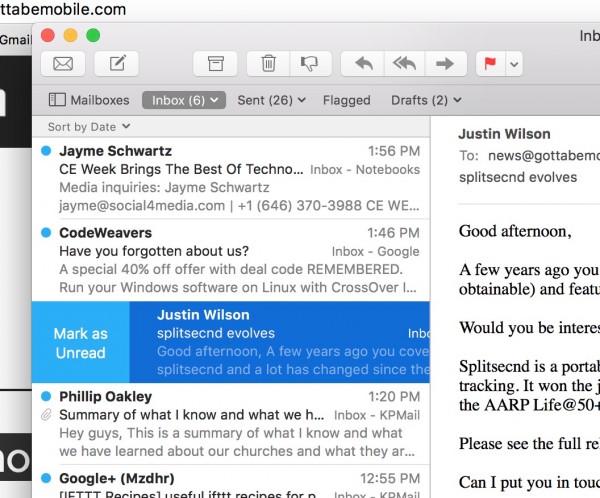Minimize Mail window with yellow button
The height and width of the screenshot is (498, 600).
coord(70,35)
